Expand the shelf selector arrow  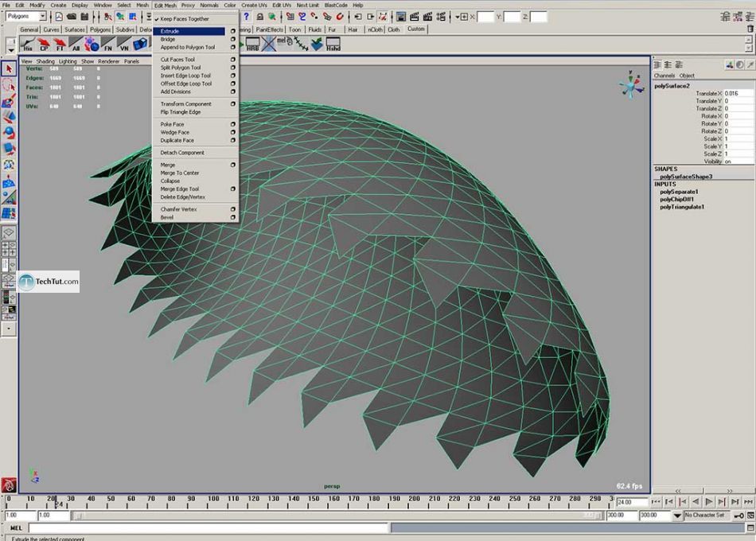tap(10, 49)
